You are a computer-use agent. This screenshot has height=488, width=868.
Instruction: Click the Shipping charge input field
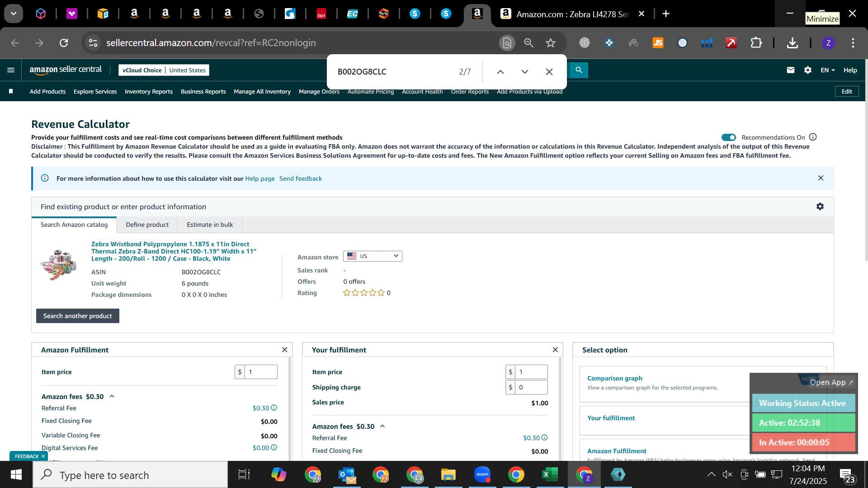tap(531, 387)
